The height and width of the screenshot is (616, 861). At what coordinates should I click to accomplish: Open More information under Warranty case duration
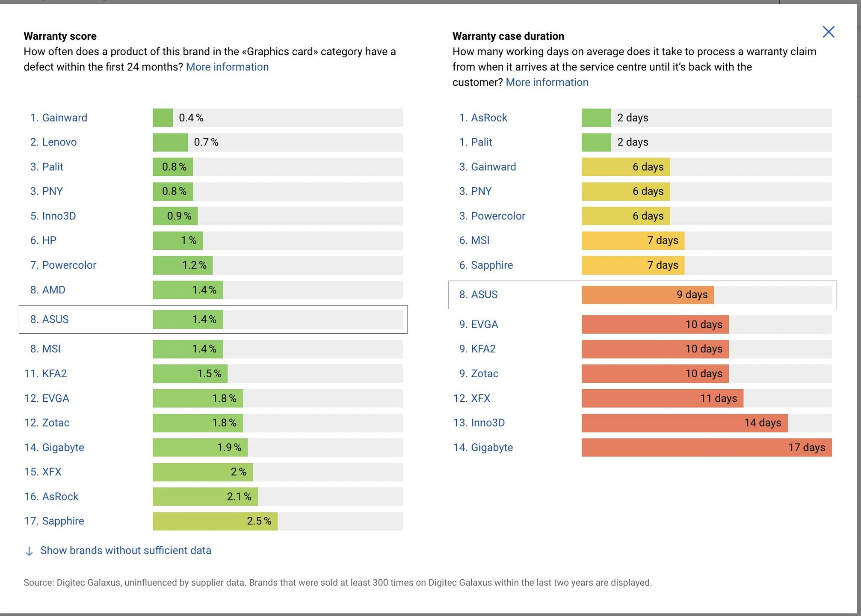[547, 83]
